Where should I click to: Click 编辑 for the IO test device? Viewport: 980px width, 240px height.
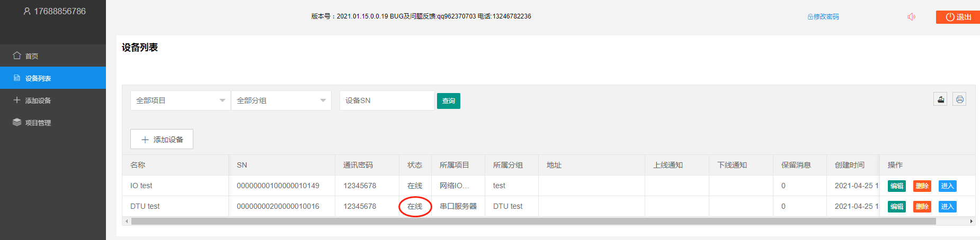coord(896,186)
